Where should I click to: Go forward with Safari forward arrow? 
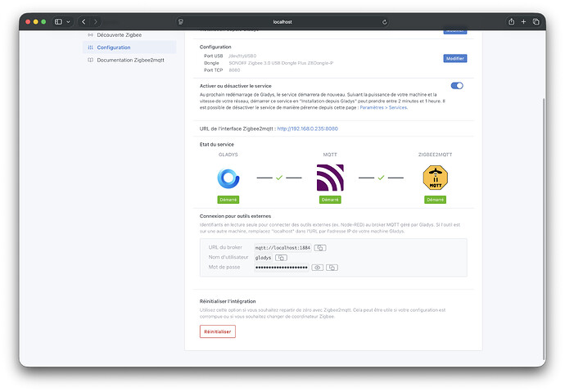pyautogui.click(x=96, y=21)
